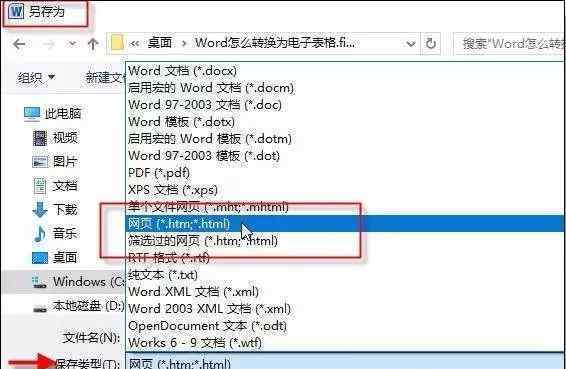Viewport: 566px width, 369px height.
Task: Click the 新建文件夹 button
Action: pos(105,77)
